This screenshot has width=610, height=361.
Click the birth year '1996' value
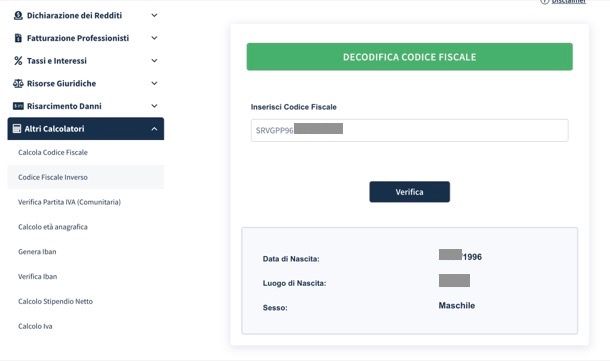tap(472, 257)
